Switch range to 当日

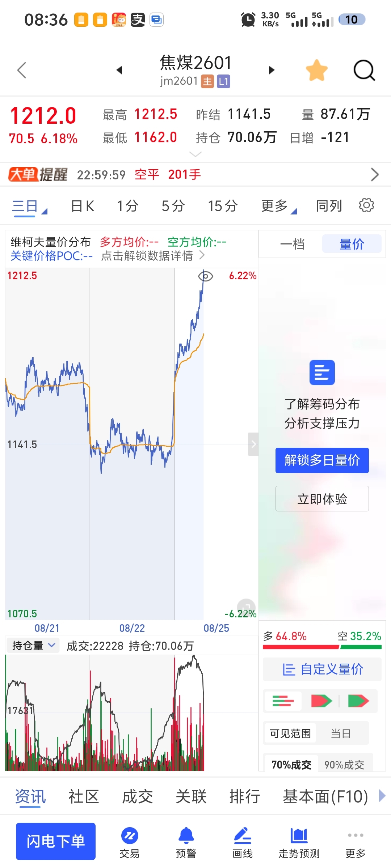pyautogui.click(x=341, y=733)
